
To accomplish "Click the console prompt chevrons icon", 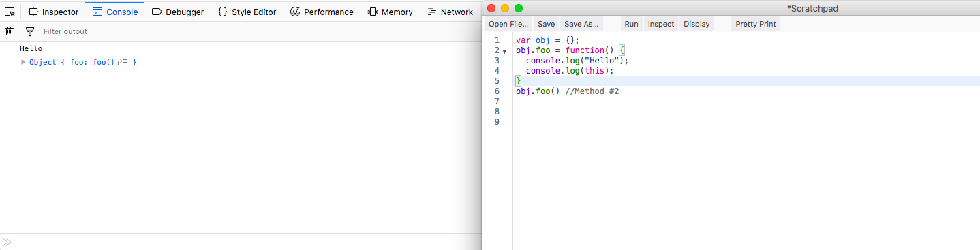I will [7, 242].
